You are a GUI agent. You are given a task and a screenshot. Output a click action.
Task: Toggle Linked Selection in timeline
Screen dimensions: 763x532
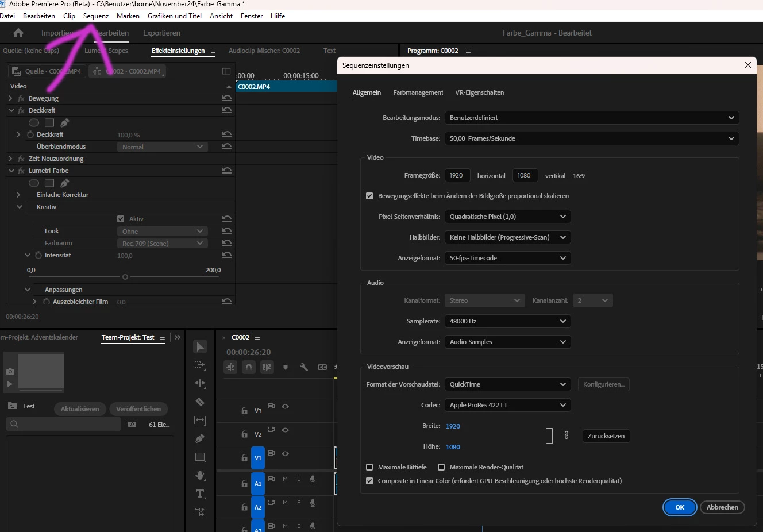[x=267, y=367]
